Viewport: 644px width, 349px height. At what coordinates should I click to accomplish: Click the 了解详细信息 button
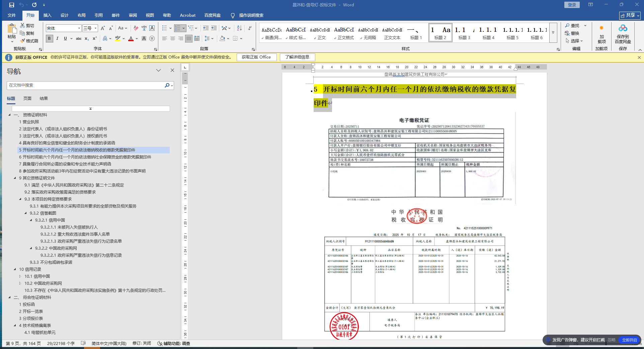click(x=297, y=57)
